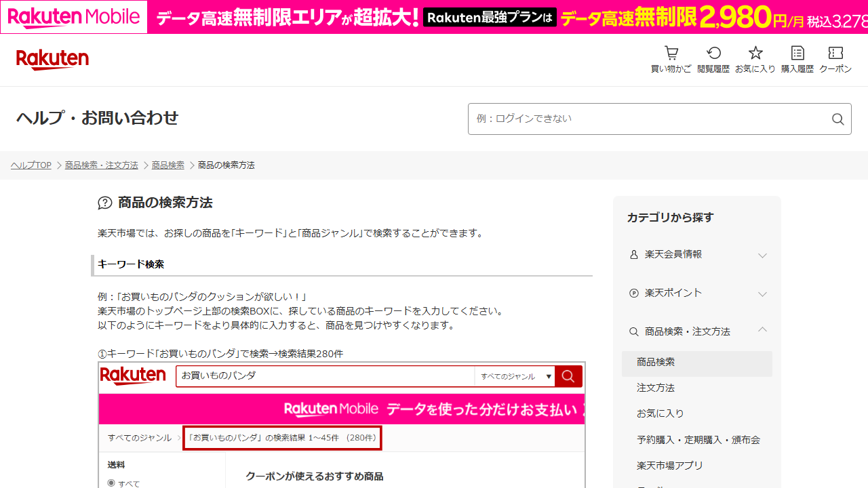Go to 商品検索・注文方法 breadcrumb link

click(x=102, y=165)
